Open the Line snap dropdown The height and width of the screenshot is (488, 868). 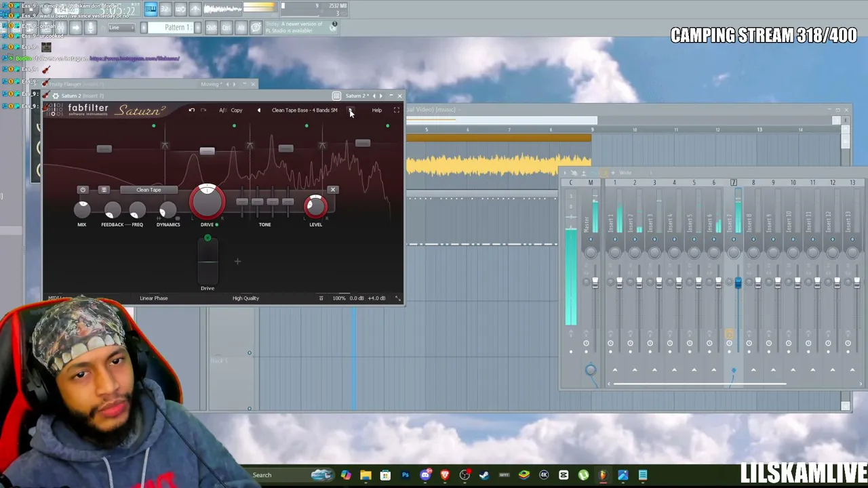121,28
